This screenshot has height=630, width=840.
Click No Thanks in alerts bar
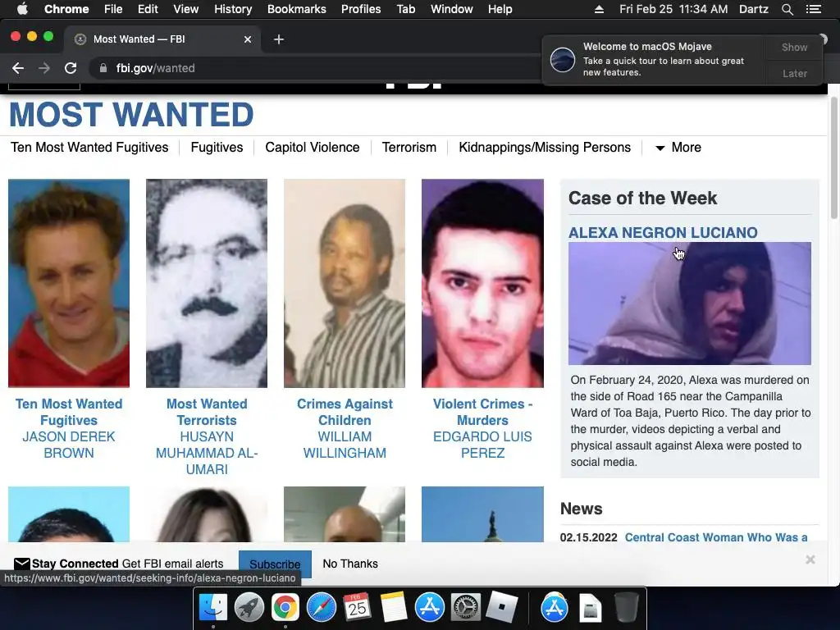350,564
